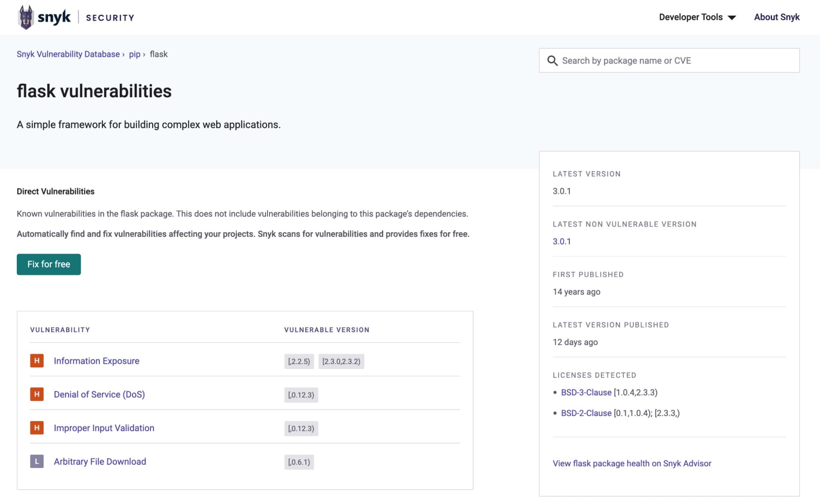Click the flask breadcrumb text

click(159, 54)
